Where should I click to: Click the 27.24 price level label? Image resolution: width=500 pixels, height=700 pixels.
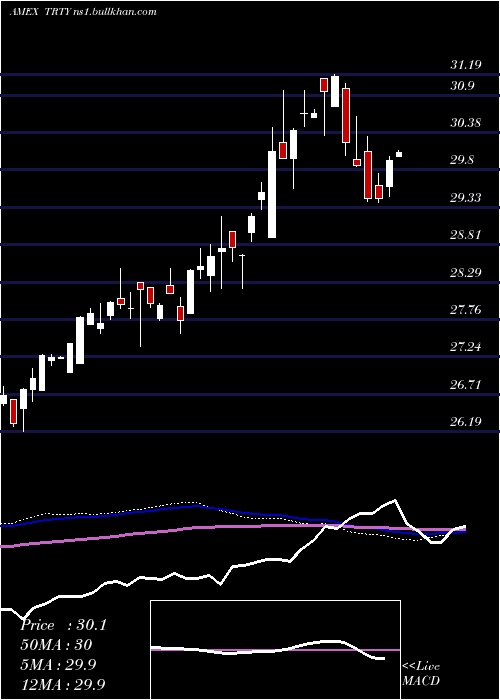point(466,346)
